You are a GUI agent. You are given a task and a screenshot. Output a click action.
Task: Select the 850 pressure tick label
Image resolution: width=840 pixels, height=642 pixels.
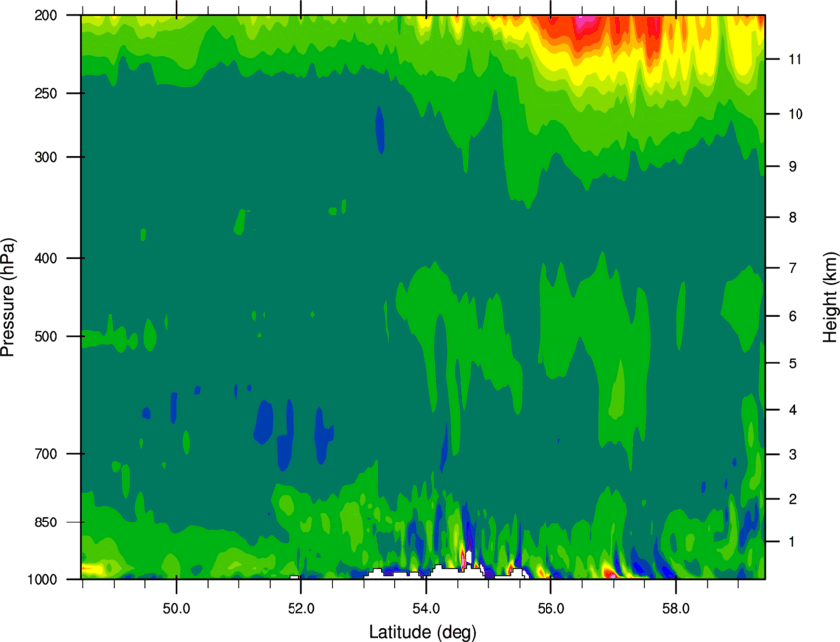coord(46,522)
